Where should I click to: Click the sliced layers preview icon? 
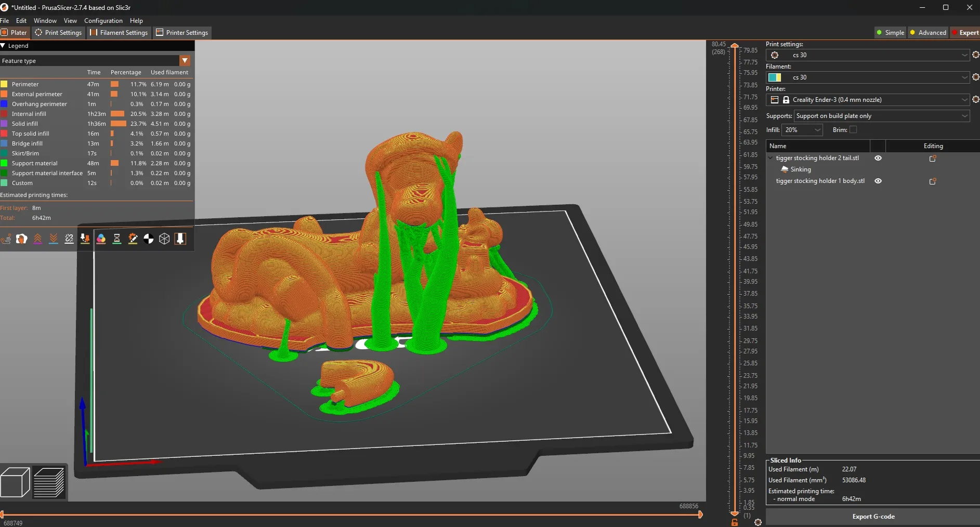(49, 482)
